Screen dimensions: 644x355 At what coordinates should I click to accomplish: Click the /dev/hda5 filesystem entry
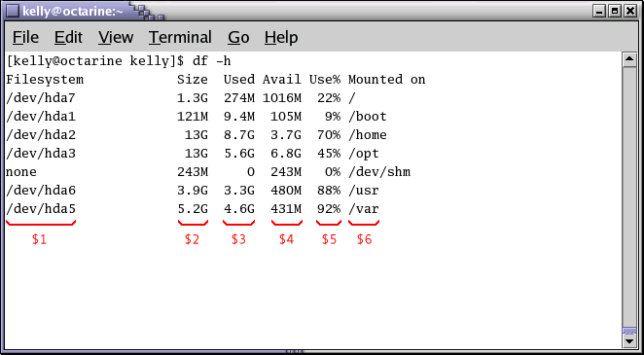[x=41, y=209]
